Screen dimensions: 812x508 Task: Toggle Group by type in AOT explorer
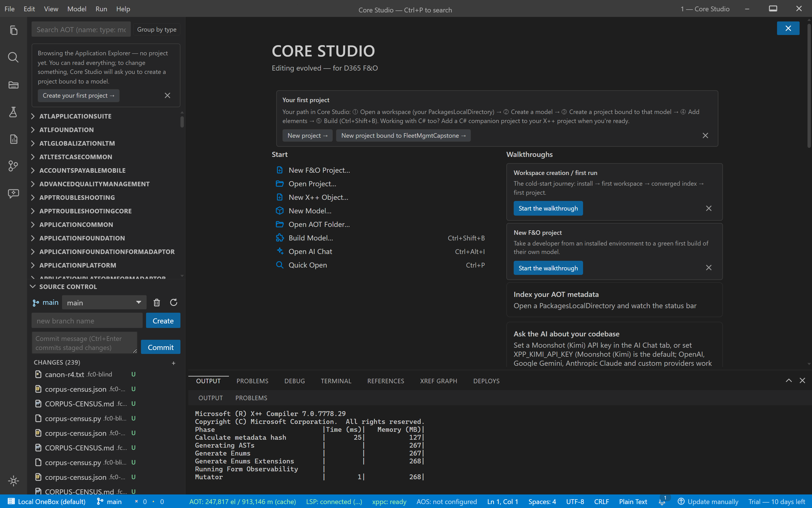[x=157, y=30]
